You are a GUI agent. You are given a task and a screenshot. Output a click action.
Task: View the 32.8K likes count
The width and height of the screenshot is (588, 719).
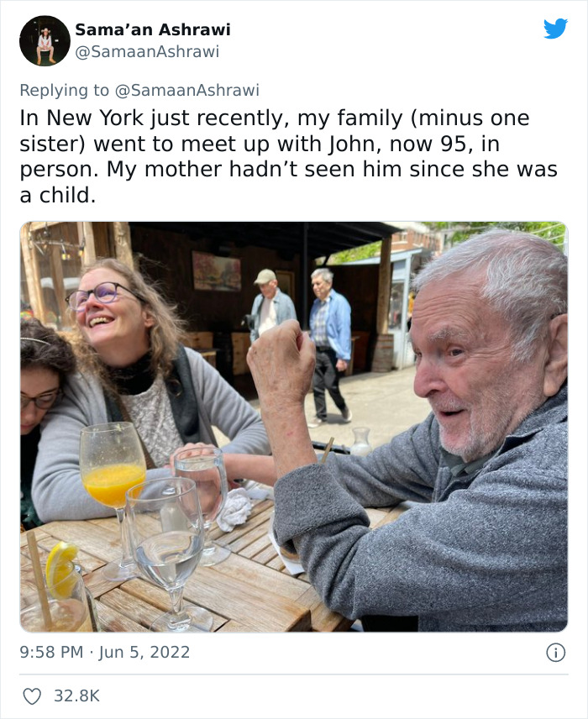click(76, 695)
